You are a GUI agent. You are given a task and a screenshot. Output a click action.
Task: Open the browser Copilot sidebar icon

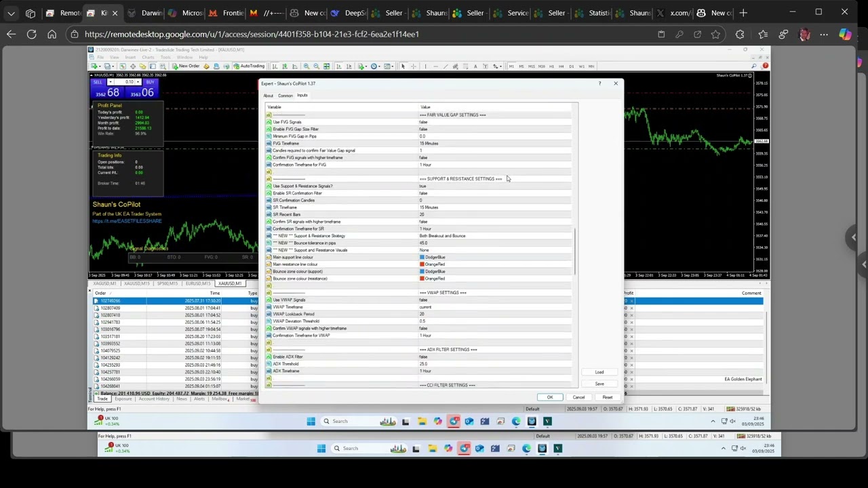845,34
